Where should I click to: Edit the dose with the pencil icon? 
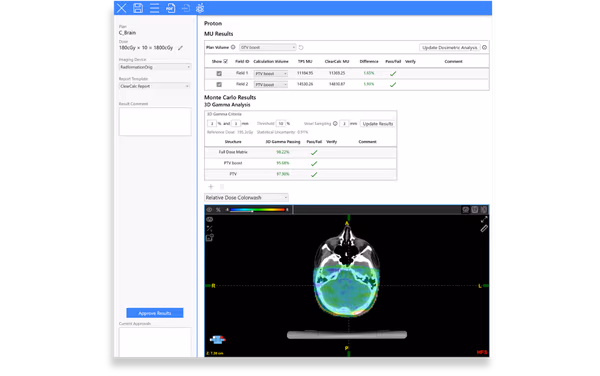pyautogui.click(x=180, y=48)
